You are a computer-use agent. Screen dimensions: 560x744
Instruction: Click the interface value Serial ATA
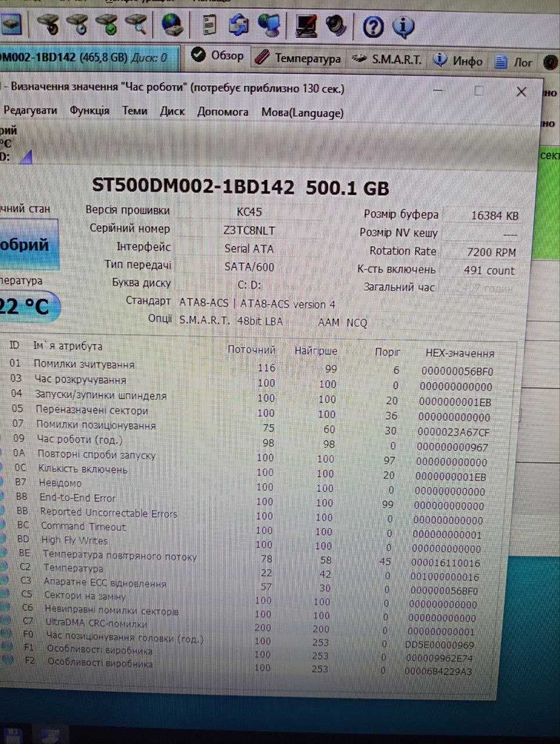click(x=249, y=248)
